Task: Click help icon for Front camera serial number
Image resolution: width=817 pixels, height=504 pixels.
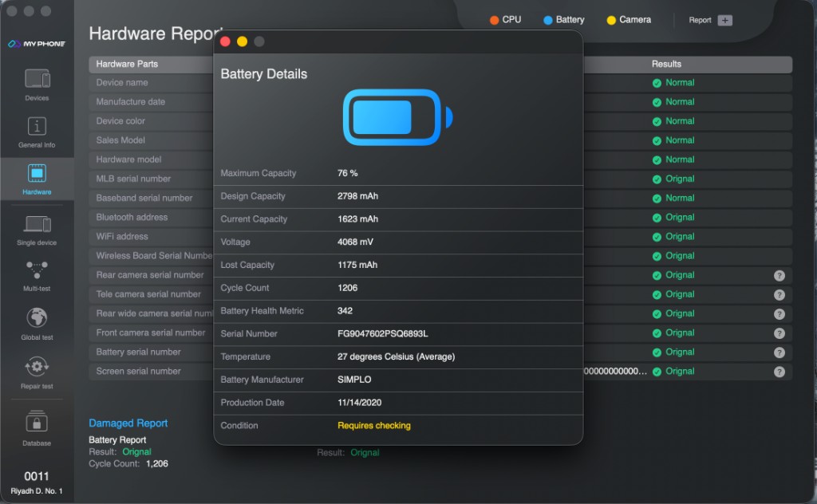Action: (x=779, y=333)
